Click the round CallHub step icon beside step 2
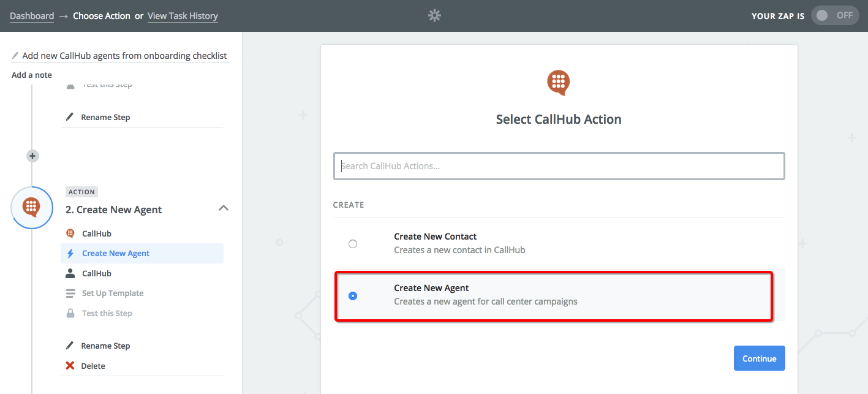Screen dimensions: 868x394 click(31, 207)
